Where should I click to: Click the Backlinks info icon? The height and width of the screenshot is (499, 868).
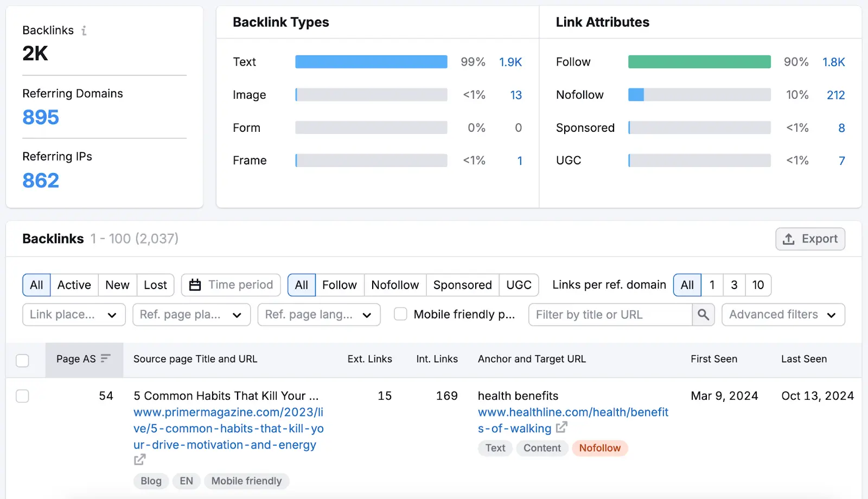[x=84, y=30]
